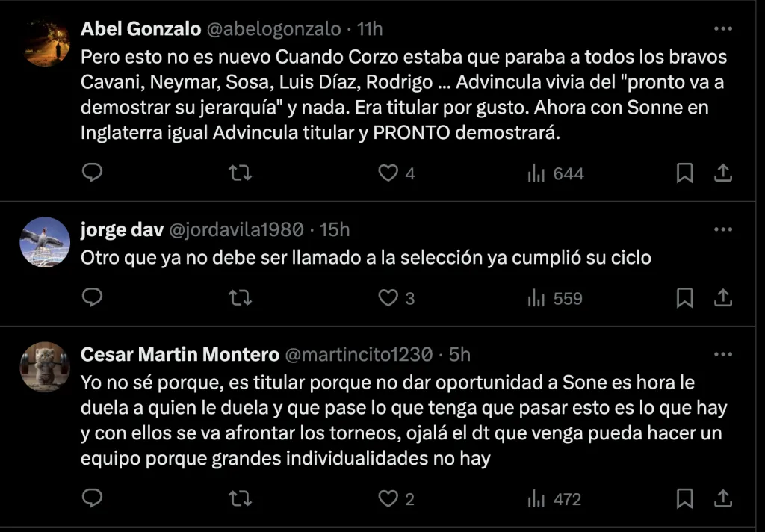The width and height of the screenshot is (765, 532).
Task: Click Cesar Martin Montero's cat avatar
Action: click(x=45, y=367)
